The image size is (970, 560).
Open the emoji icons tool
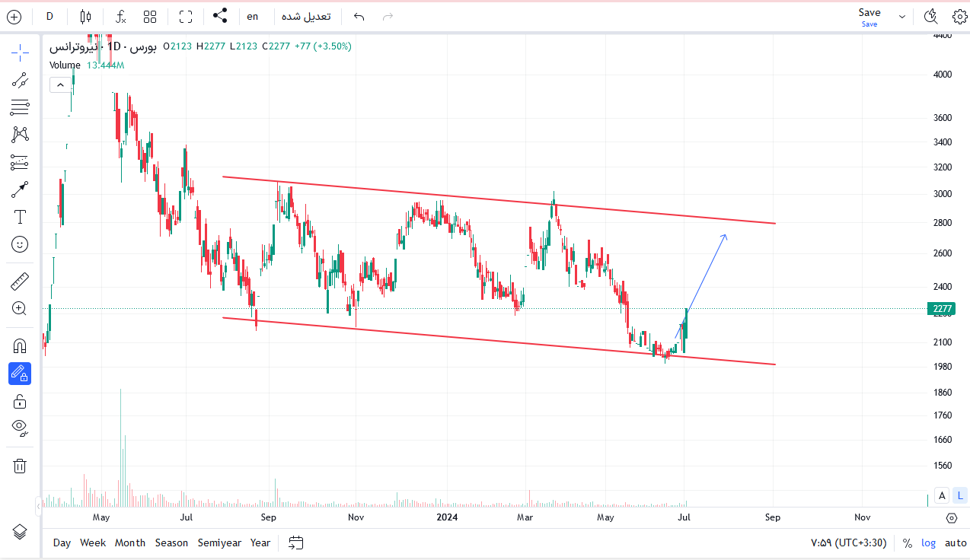point(20,244)
